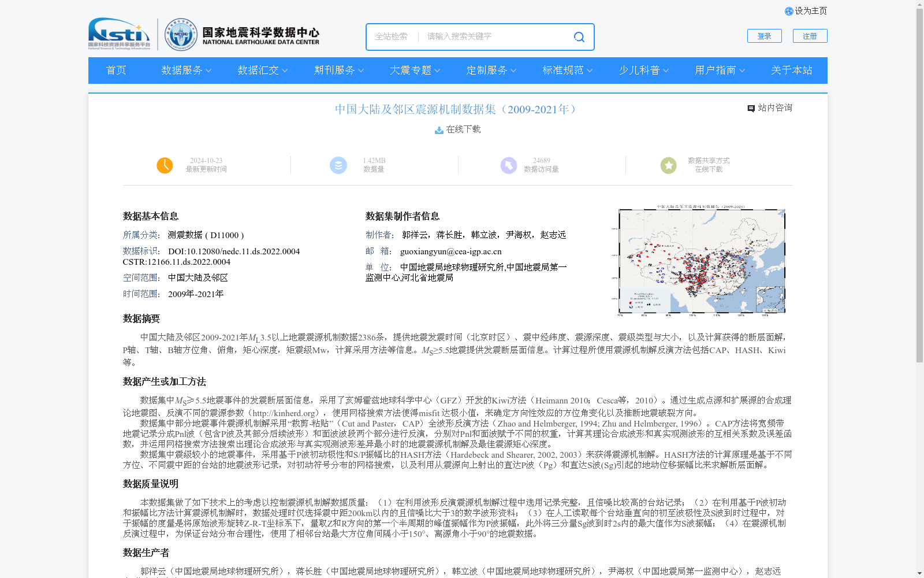Click the 2024-10-23 update date
Screen dimensions: 924x578
pyautogui.click(x=206, y=161)
